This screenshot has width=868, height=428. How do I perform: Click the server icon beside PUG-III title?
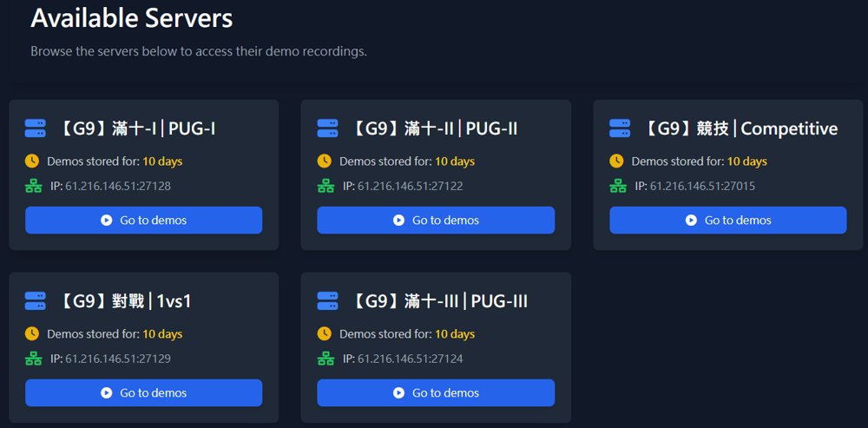tap(327, 301)
